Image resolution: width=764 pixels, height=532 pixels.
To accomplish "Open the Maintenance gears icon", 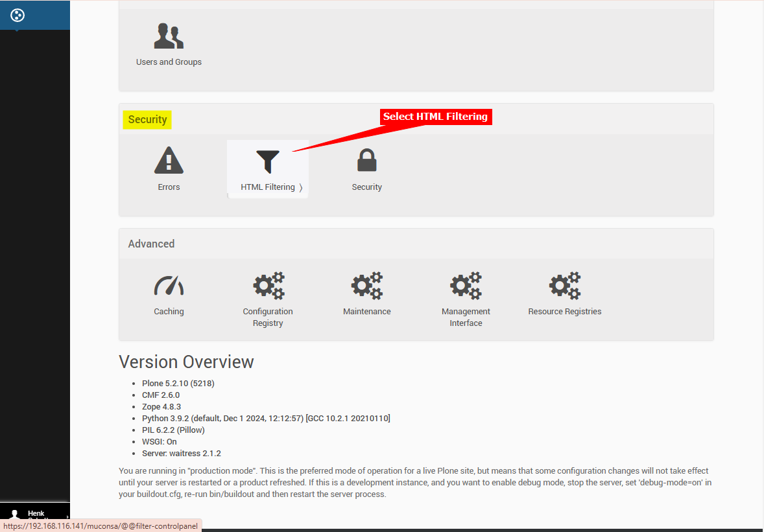I will pos(367,285).
